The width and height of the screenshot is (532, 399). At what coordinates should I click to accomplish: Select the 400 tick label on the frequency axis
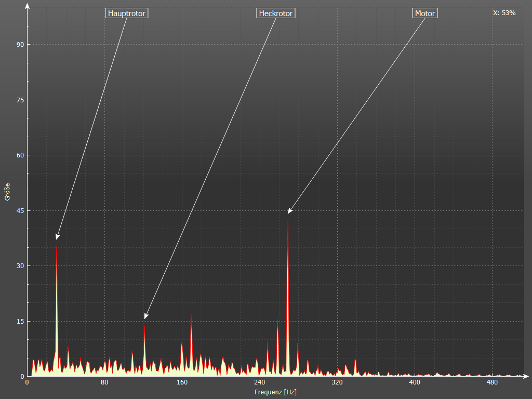pos(415,383)
